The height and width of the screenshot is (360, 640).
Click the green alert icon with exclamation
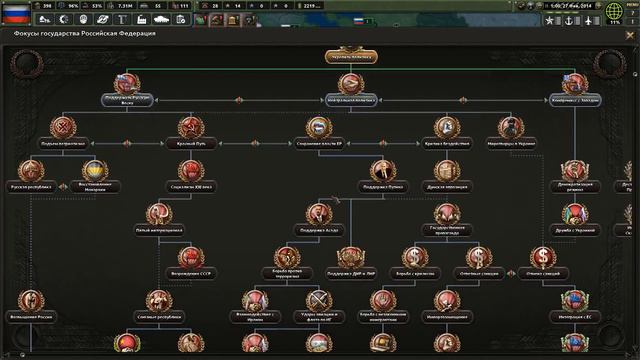click(x=200, y=20)
